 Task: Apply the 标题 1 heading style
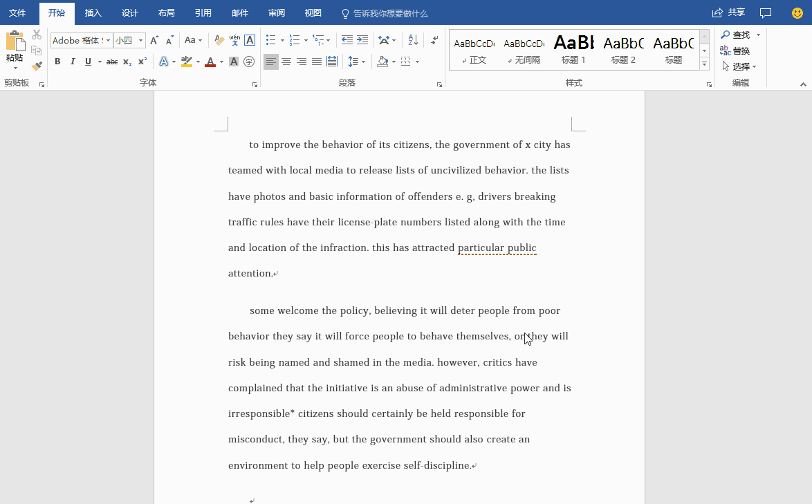pos(573,50)
